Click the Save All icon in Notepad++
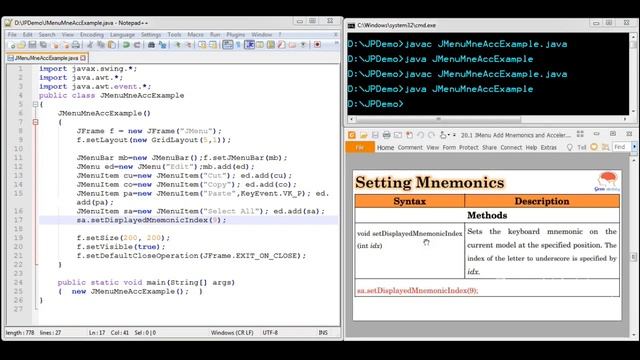The width and height of the screenshot is (640, 360). point(43,45)
